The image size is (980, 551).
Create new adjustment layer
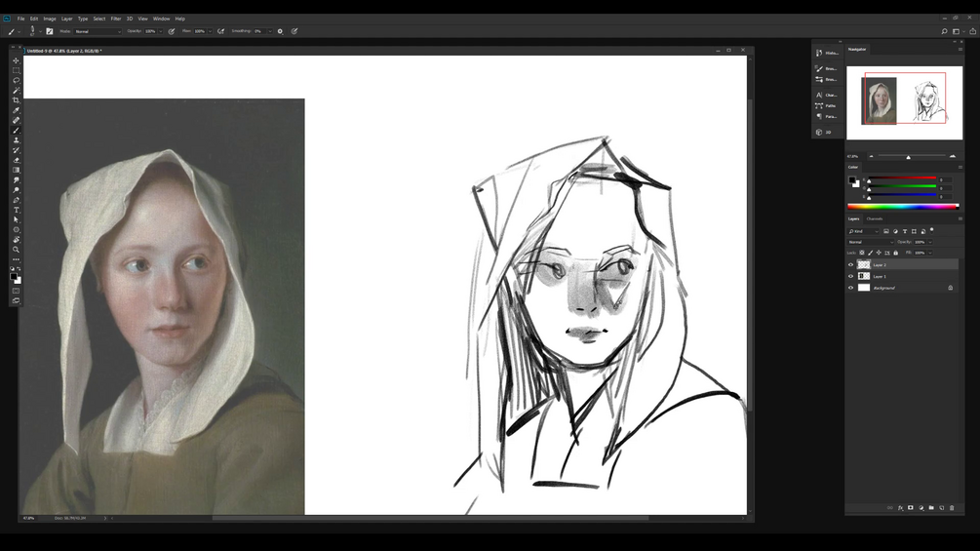921,508
